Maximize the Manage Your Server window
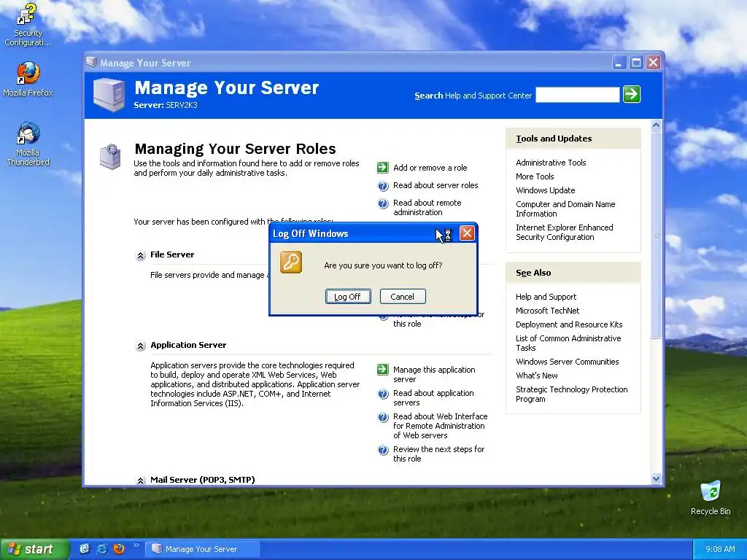Viewport: 747px width, 560px height. pyautogui.click(x=636, y=63)
